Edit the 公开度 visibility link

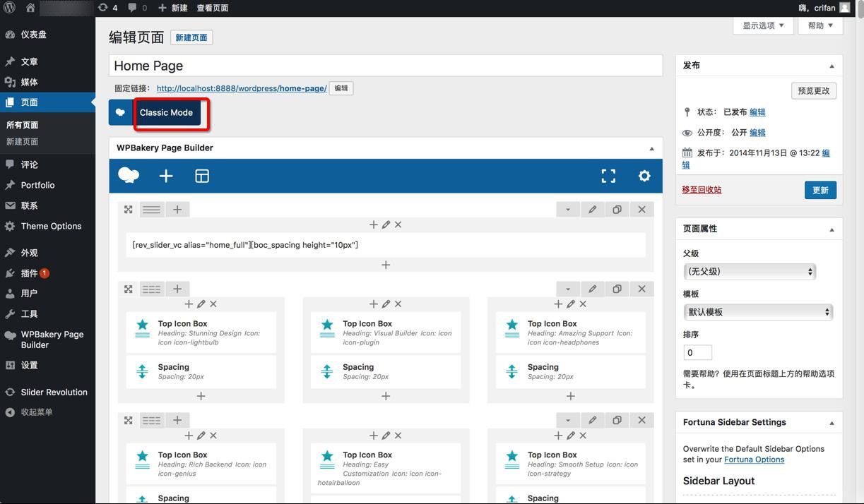coord(757,133)
